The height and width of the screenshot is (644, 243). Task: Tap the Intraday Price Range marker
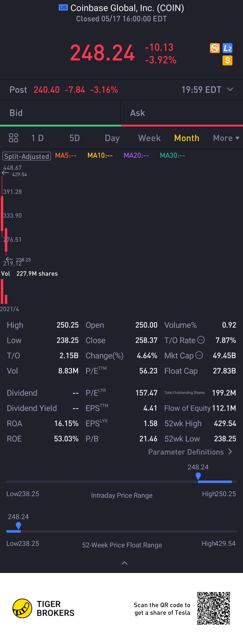point(198,476)
